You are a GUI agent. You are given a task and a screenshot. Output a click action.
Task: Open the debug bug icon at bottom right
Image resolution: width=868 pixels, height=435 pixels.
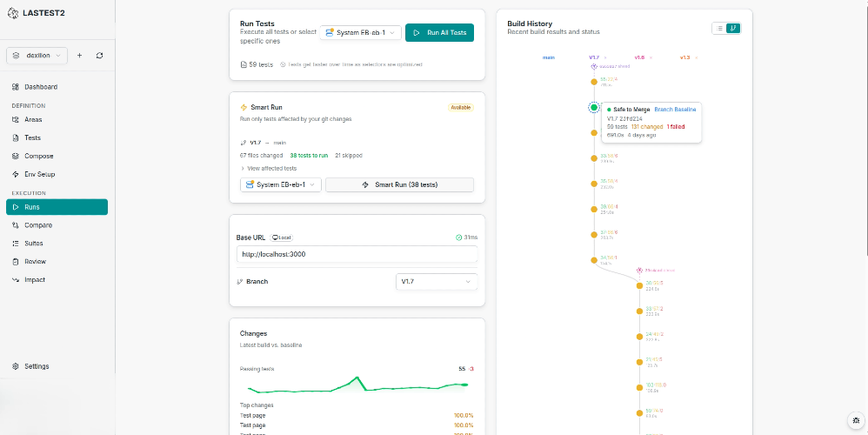tap(856, 420)
